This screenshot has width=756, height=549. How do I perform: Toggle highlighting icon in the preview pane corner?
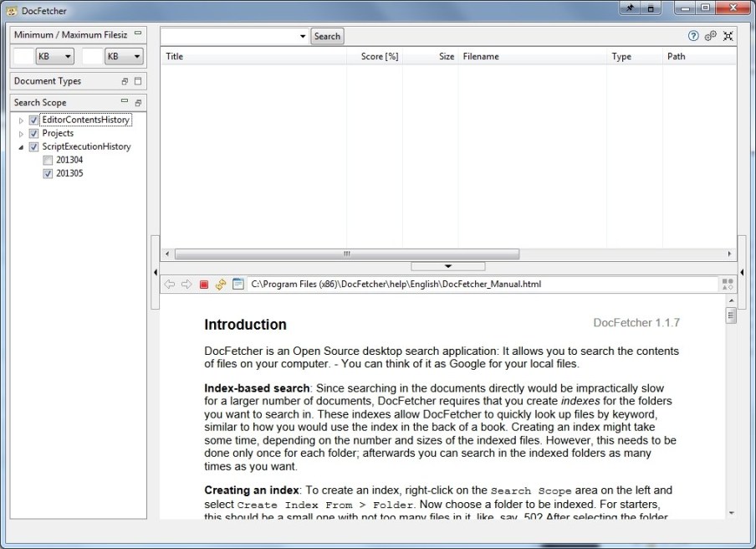[x=727, y=284]
